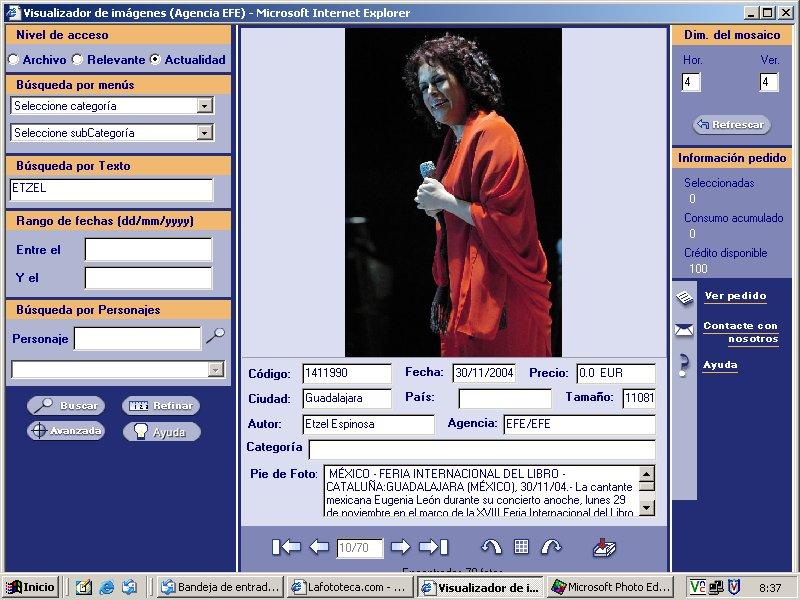This screenshot has width=800, height=600.
Task: Add photo to order with download icon
Action: click(604, 547)
